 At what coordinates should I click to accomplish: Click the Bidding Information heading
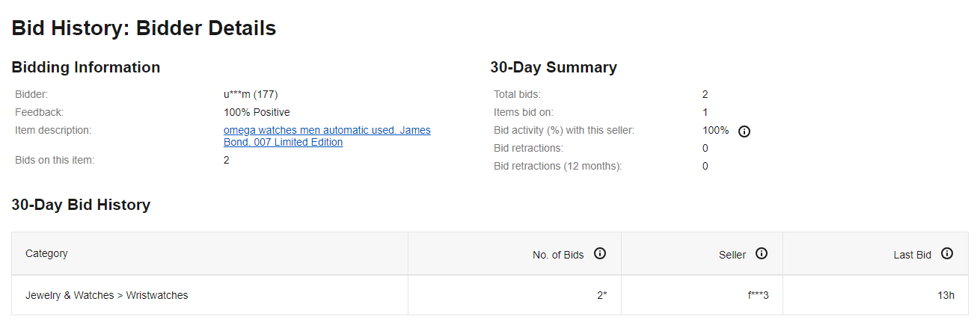(x=86, y=67)
